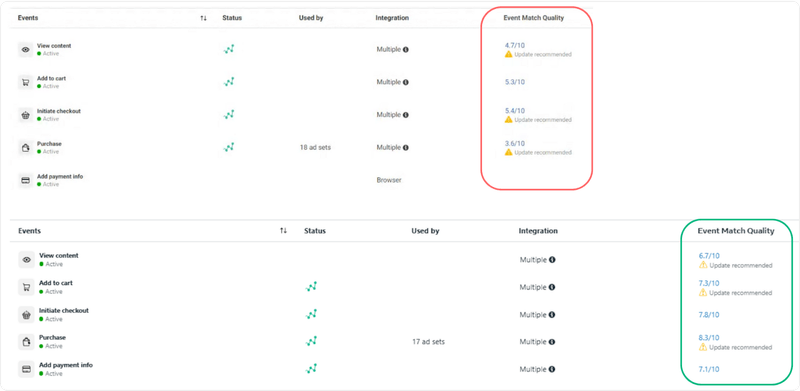
Task: Click the Event Match Quality header in upper table
Action: click(x=534, y=18)
